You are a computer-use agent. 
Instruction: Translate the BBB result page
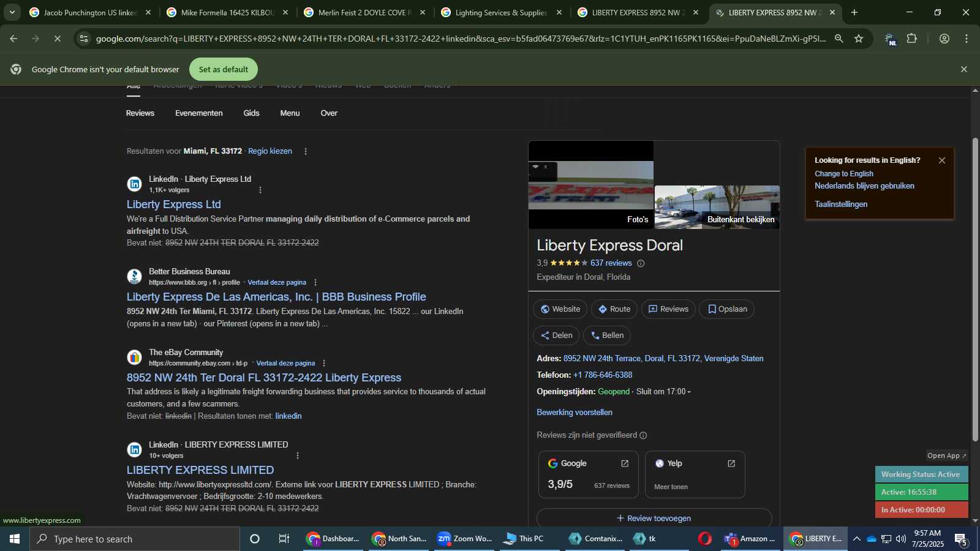click(x=277, y=282)
